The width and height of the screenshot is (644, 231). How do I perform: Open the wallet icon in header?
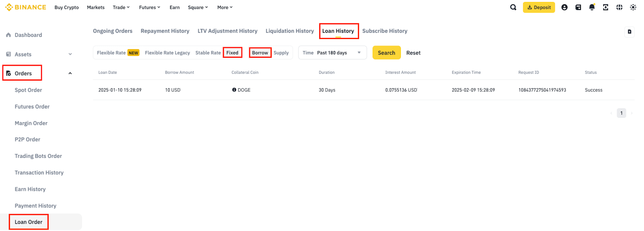(578, 7)
